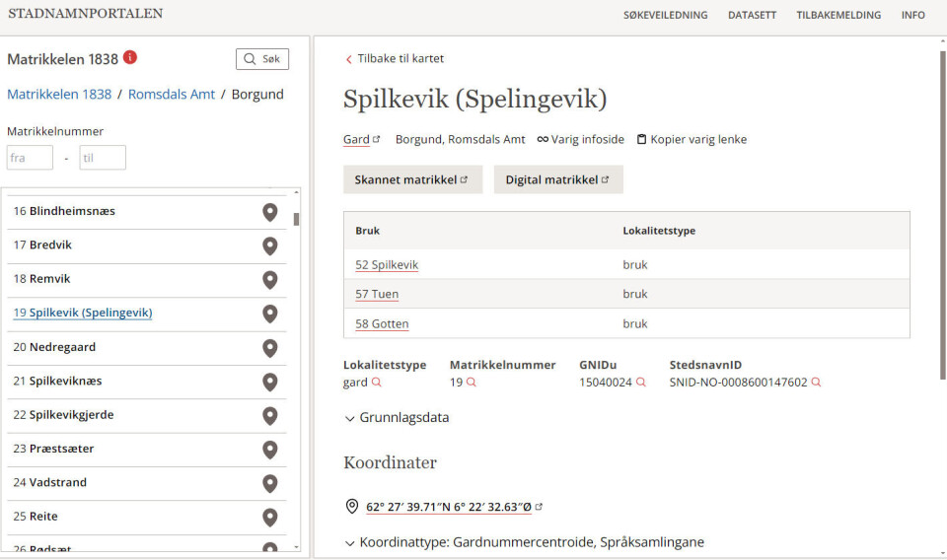Show Nedregaard location via pin icon
The height and width of the screenshot is (560, 947).
269,348
